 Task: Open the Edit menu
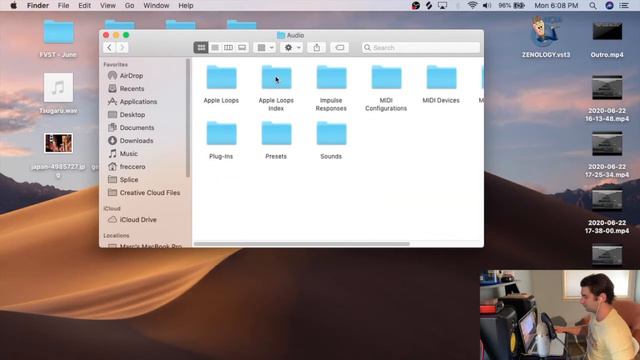pos(84,6)
